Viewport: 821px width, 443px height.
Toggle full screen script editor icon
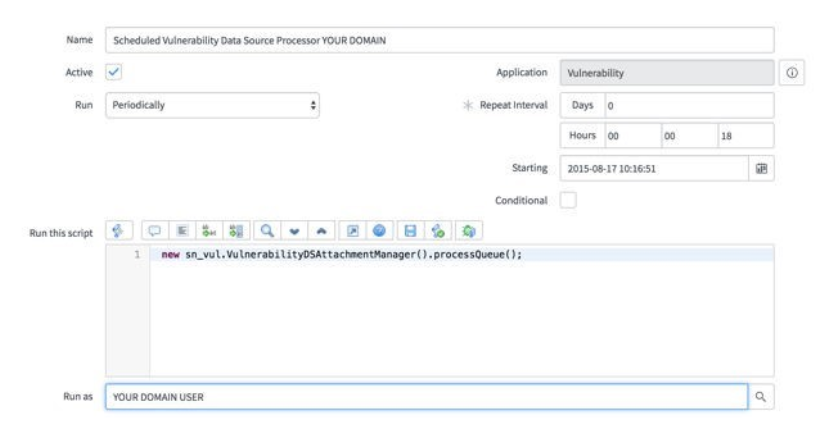click(353, 231)
